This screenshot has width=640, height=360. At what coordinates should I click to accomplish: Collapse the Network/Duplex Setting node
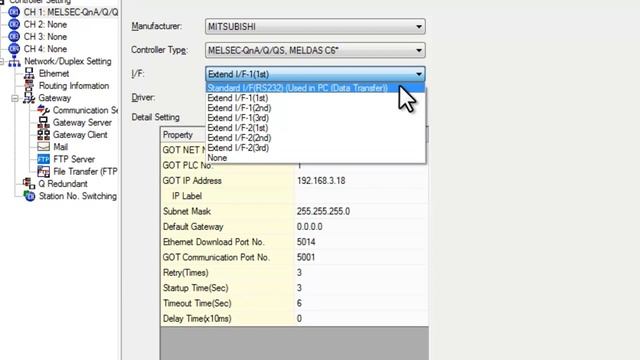pyautogui.click(x=2, y=62)
